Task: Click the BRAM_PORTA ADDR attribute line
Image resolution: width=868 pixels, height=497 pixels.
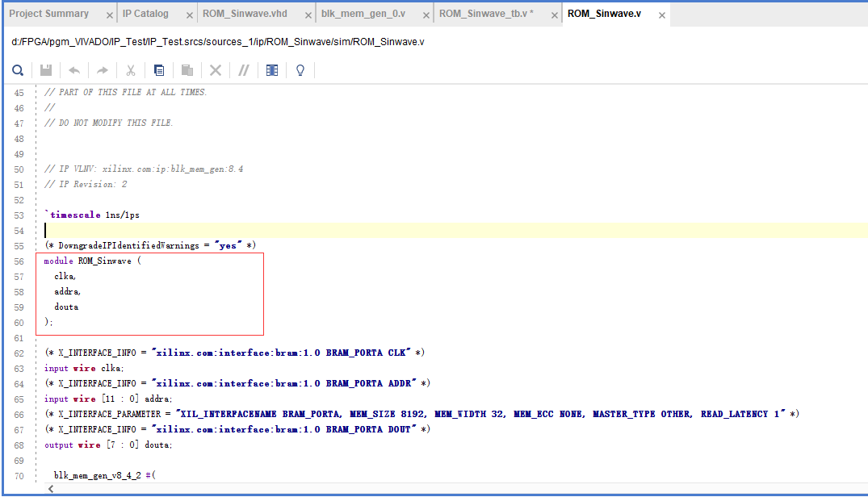Action: [237, 384]
